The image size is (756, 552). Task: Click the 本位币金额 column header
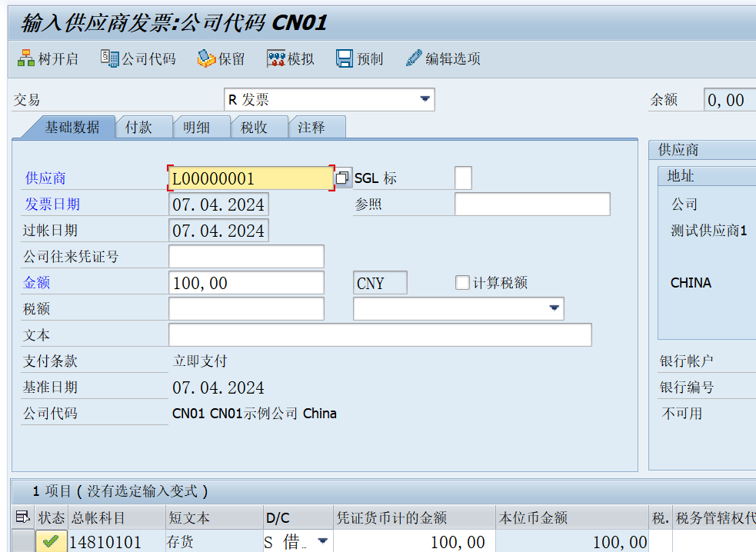tap(572, 517)
